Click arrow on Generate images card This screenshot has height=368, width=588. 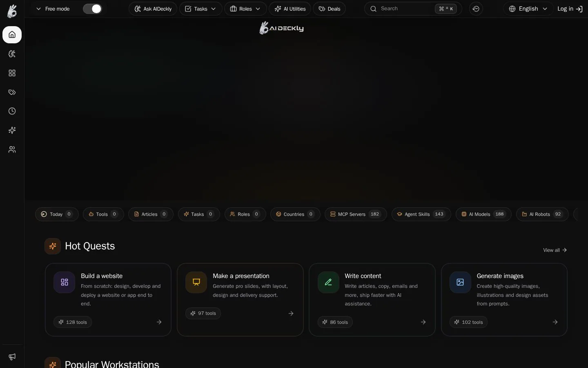555,322
